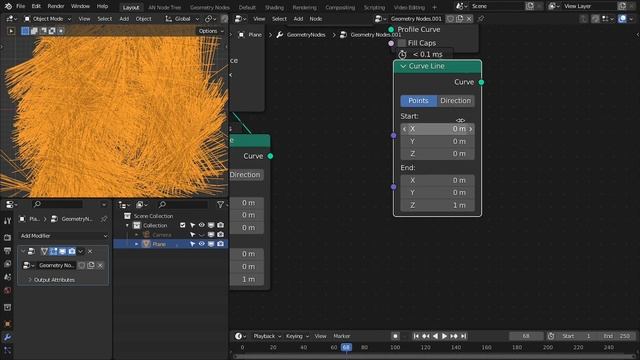Toggle modifier viewport display button
This screenshot has width=640, height=360.
[62, 251]
